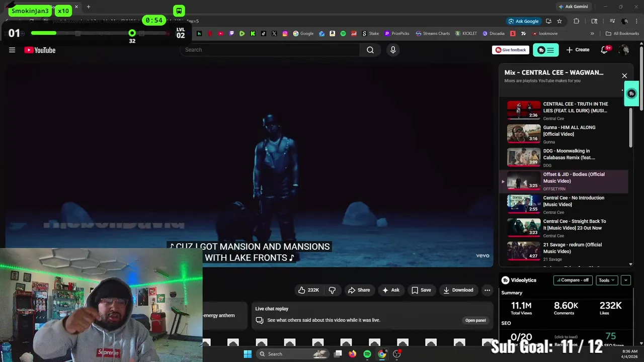This screenshot has height=362, width=644.
Task: Open a new browser tab with plus
Action: pyautogui.click(x=88, y=7)
